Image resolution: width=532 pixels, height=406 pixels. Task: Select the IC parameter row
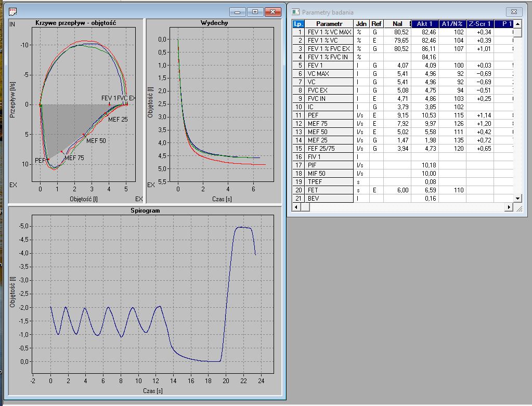403,107
